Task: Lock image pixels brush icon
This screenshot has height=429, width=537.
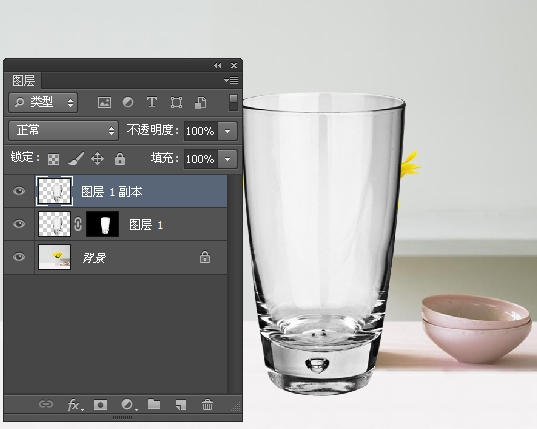Action: (x=76, y=159)
